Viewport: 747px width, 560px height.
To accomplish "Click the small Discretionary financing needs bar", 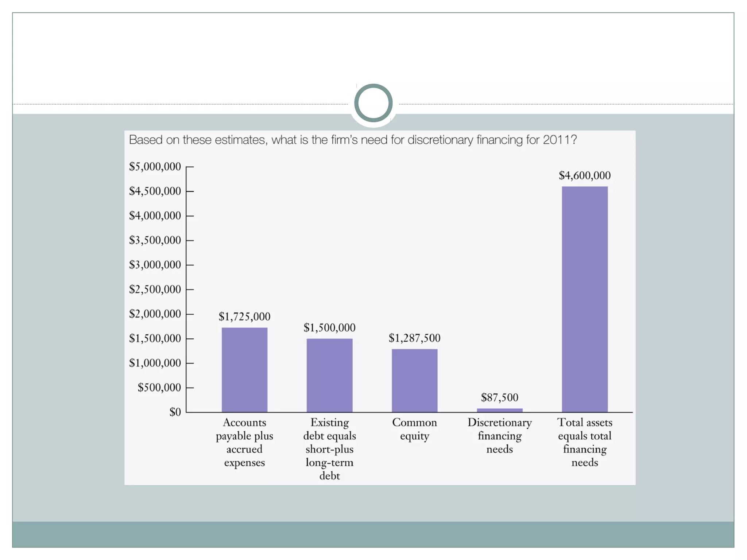I will (499, 410).
